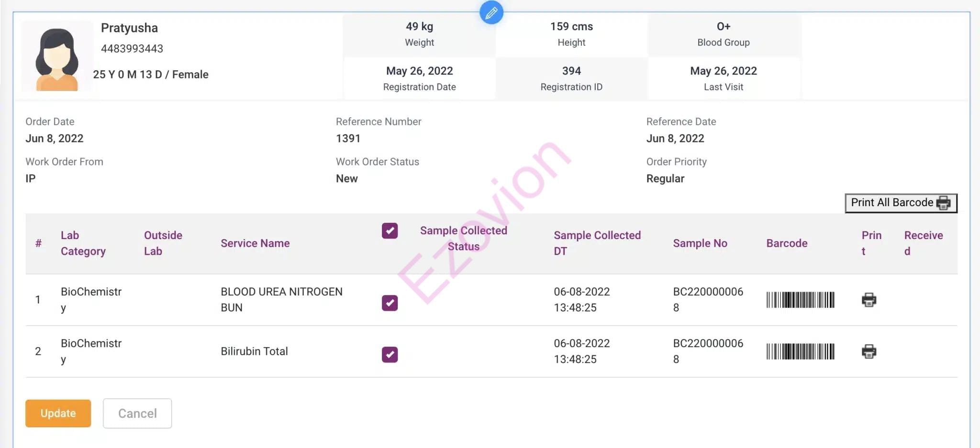
Task: Click the blue pencil edit icon
Action: click(x=491, y=13)
